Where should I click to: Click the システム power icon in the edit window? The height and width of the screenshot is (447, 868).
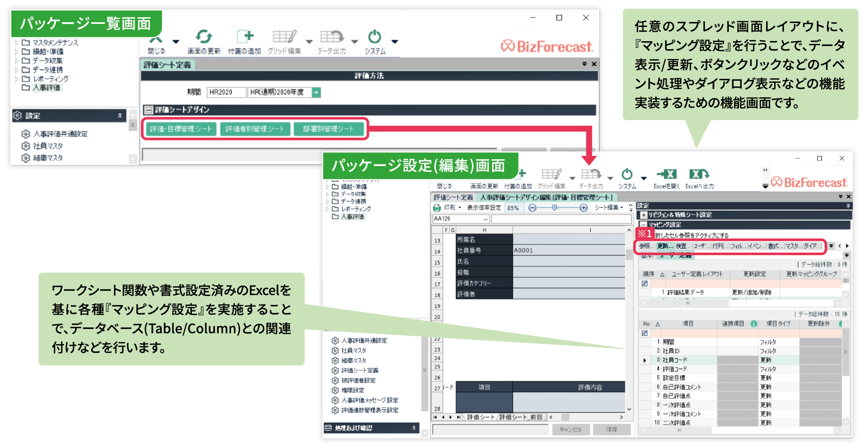point(627,174)
